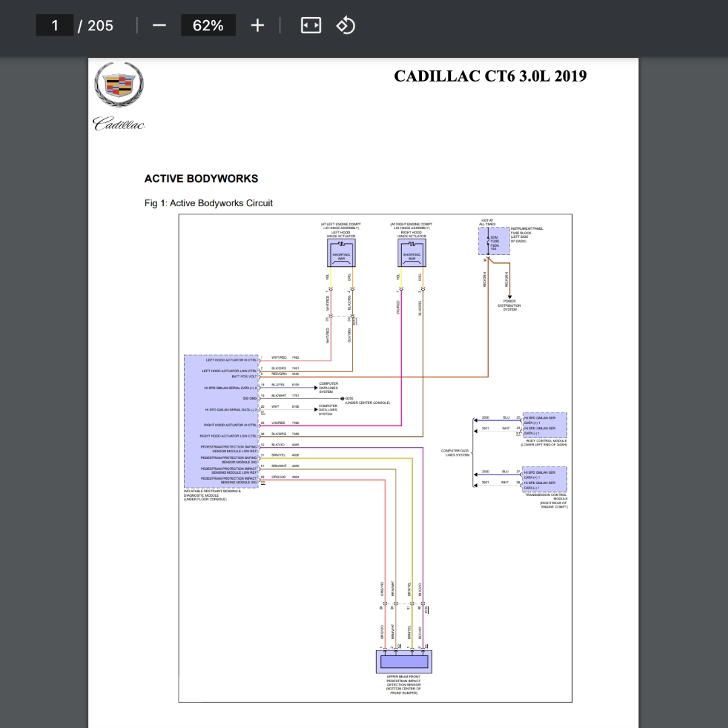This screenshot has width=728, height=728.
Task: Click the "G205 (UNDER CENTER CONSOLE)" ground label
Action: (x=367, y=400)
